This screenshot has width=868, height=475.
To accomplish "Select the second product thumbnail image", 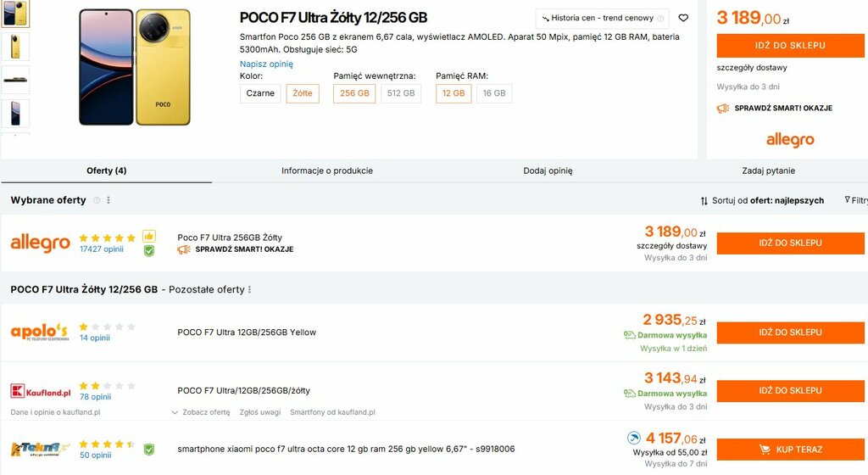I will point(15,47).
